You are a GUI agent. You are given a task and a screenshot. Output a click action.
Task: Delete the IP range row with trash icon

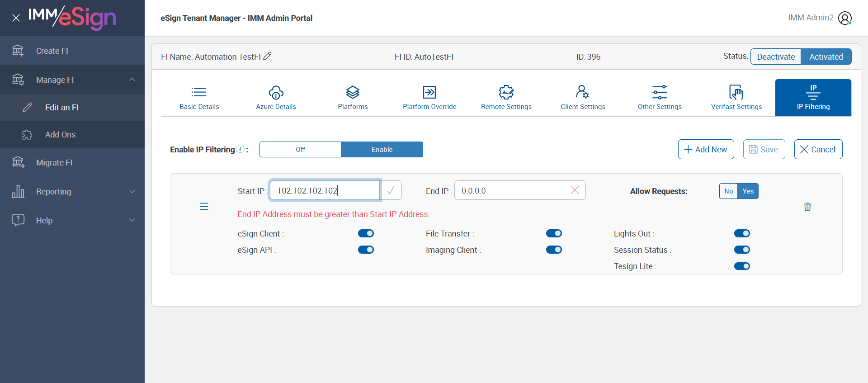[807, 207]
